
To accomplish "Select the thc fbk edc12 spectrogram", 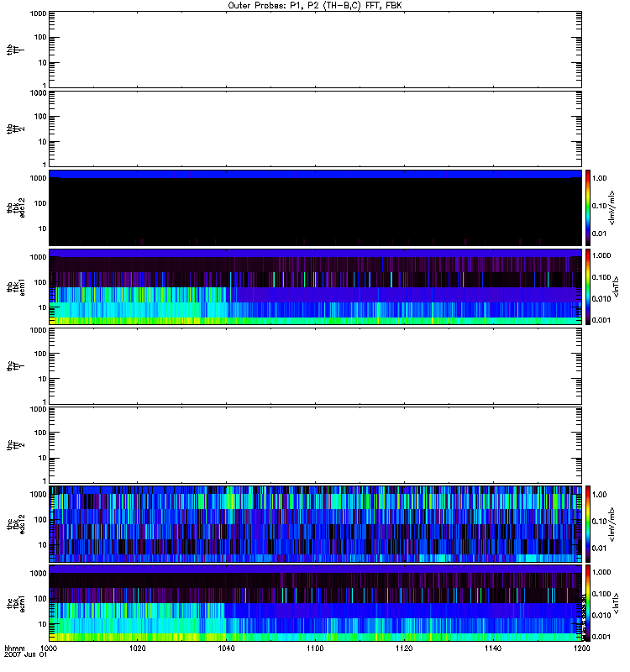I will click(x=315, y=523).
